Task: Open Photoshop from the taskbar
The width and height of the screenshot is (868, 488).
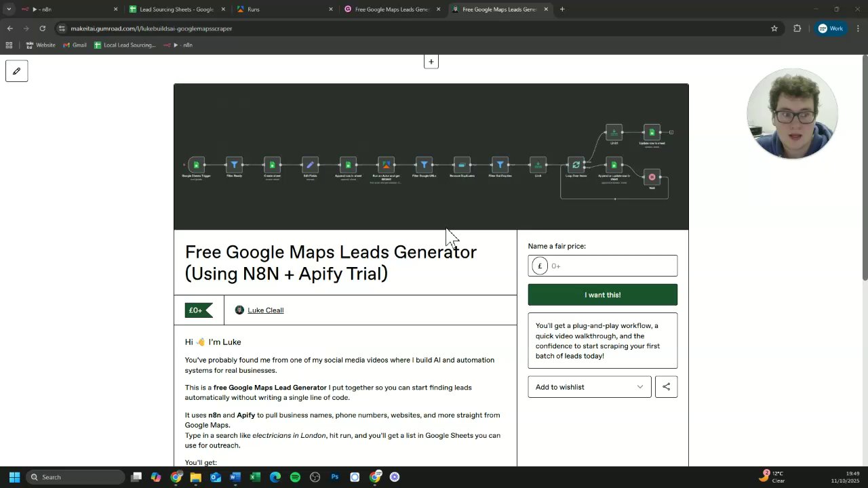Action: [335, 477]
